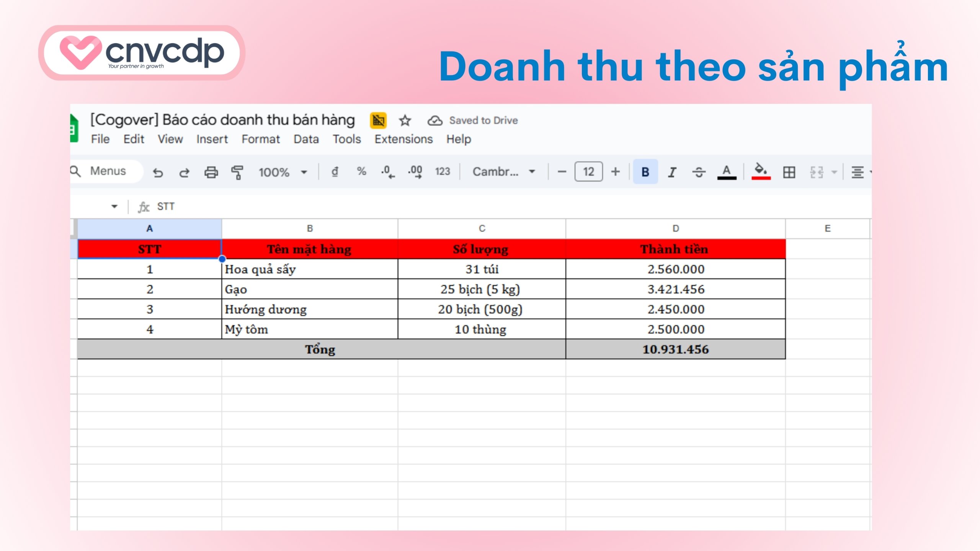The width and height of the screenshot is (980, 551).
Task: Expand the merge cells dropdown arrow
Action: click(834, 172)
